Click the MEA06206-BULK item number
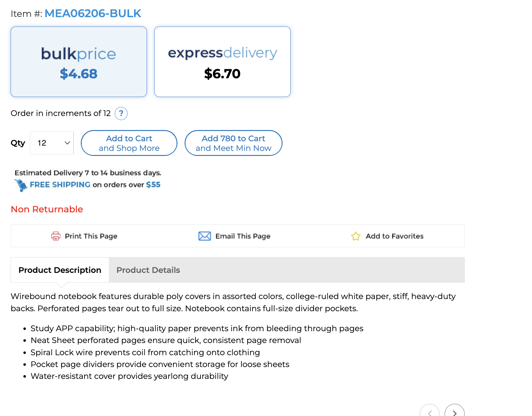This screenshot has width=532, height=416. tap(93, 13)
